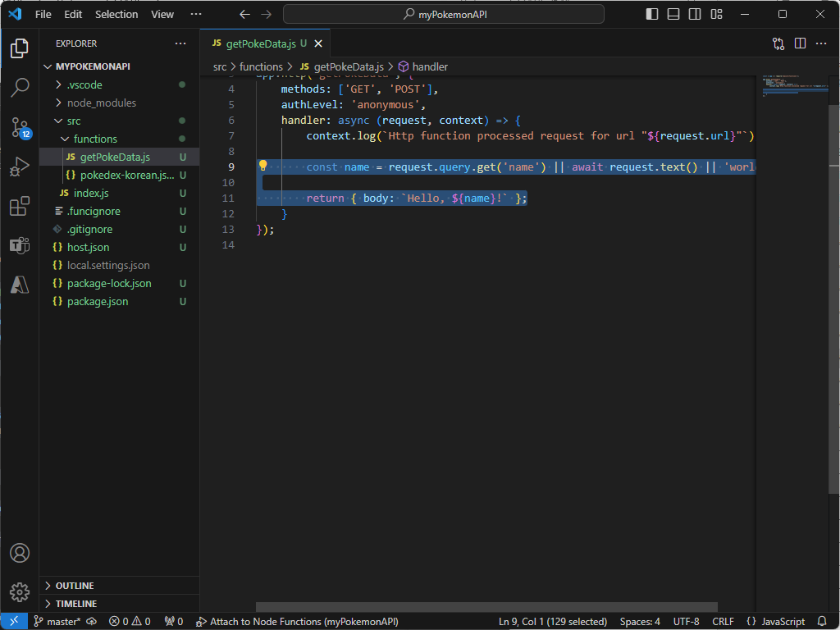Open the .gitignore file
840x630 pixels.
pos(119,230)
